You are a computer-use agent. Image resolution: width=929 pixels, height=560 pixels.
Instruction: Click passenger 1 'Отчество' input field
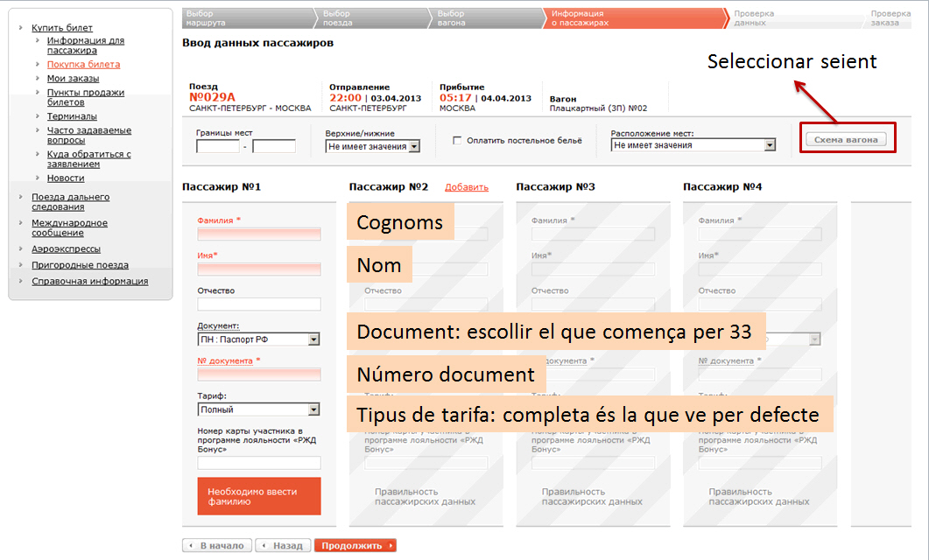(x=259, y=304)
